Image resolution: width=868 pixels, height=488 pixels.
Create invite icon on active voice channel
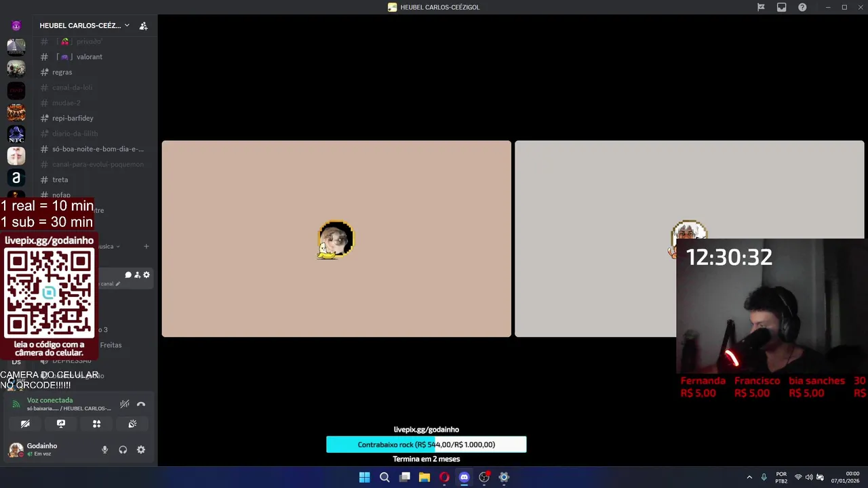tap(137, 275)
